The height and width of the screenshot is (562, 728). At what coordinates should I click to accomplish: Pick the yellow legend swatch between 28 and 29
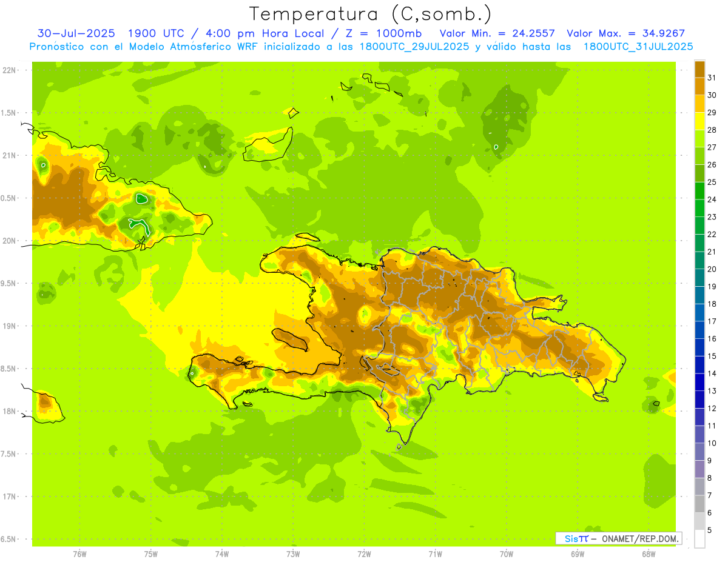[x=699, y=121]
